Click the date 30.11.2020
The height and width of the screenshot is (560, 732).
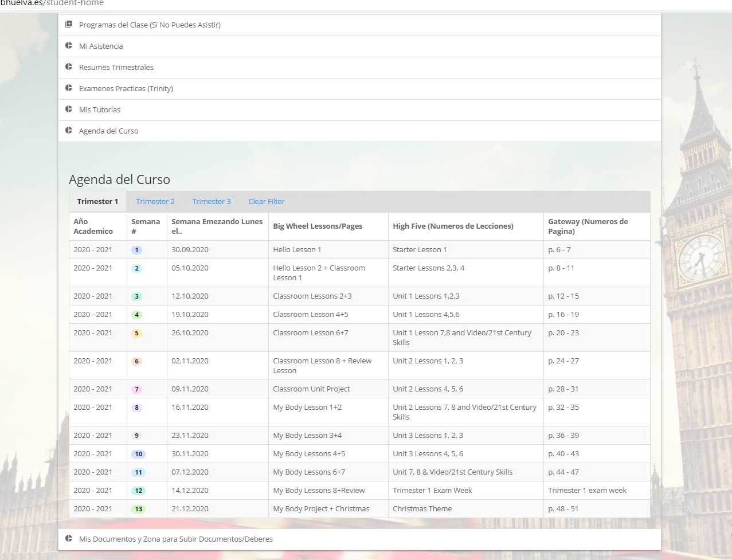(x=190, y=454)
